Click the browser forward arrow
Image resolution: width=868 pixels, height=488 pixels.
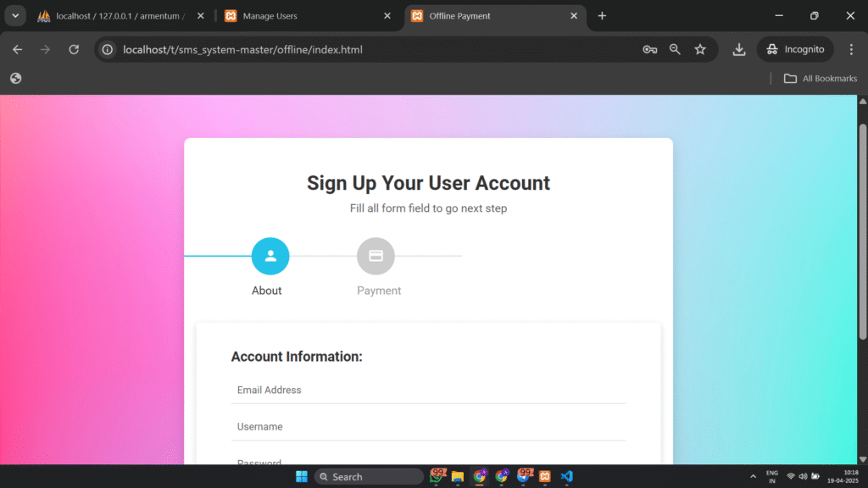click(46, 49)
